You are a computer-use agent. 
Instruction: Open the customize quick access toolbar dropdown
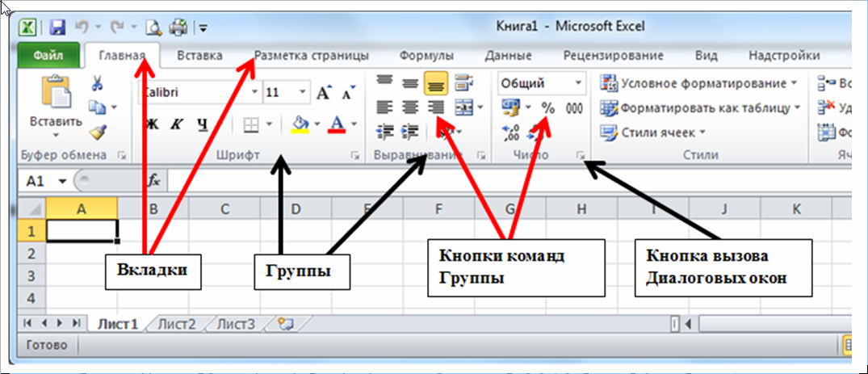[x=203, y=27]
